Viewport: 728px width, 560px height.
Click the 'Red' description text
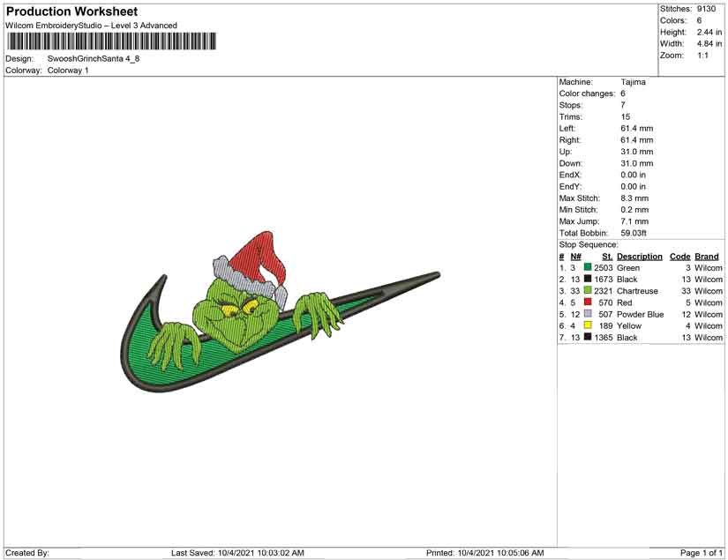click(x=625, y=302)
